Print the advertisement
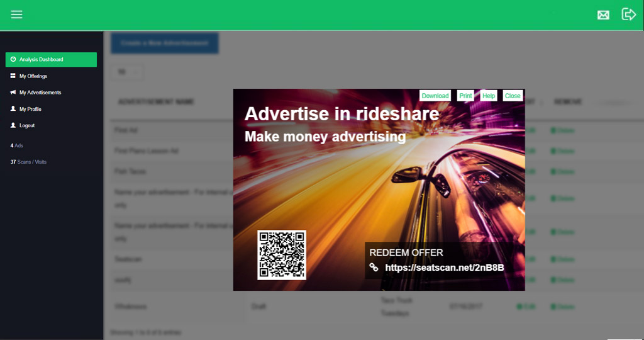 pos(465,96)
